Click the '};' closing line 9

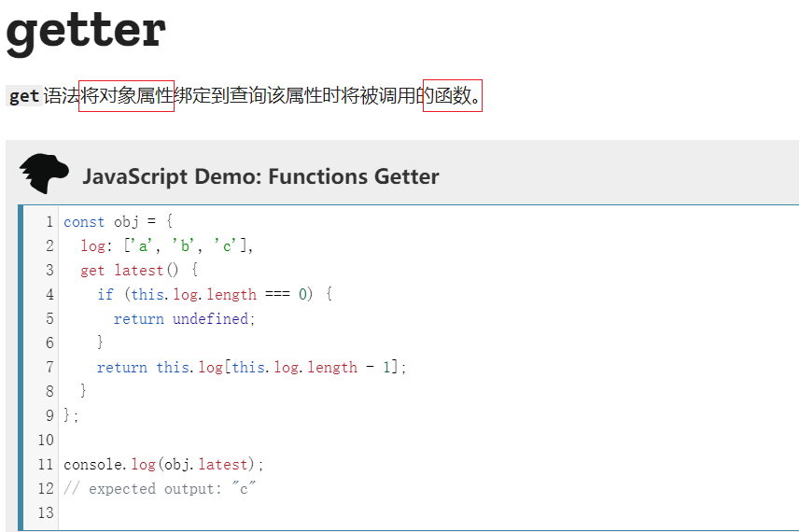click(71, 415)
